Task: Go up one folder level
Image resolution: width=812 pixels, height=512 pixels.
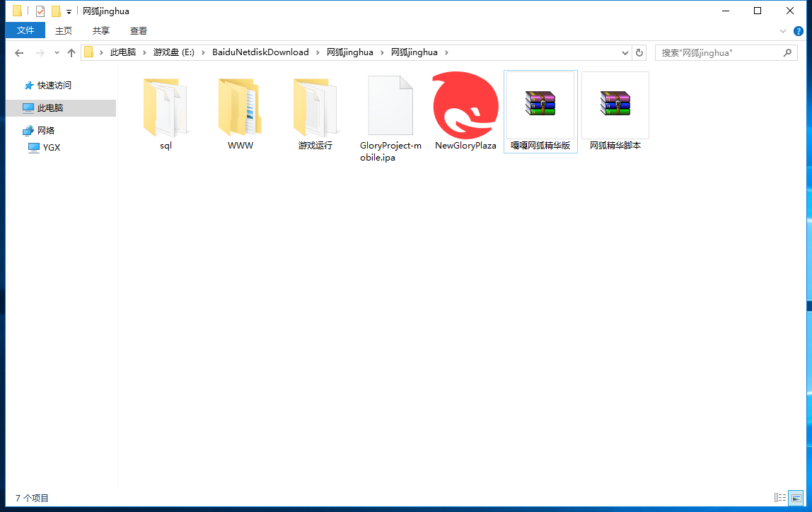Action: pos(71,52)
